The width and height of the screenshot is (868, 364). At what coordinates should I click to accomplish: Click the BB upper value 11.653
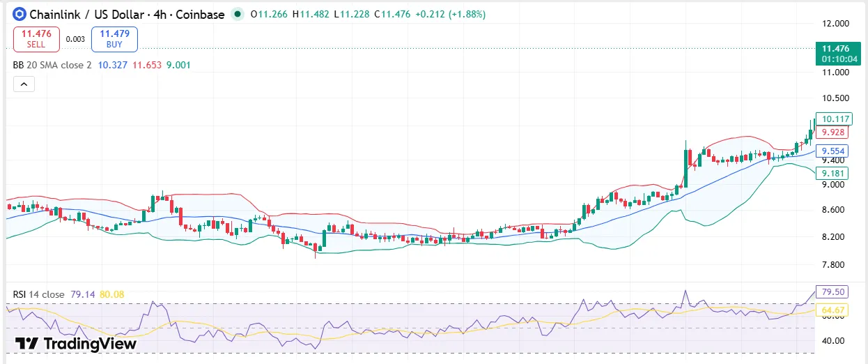pos(147,65)
